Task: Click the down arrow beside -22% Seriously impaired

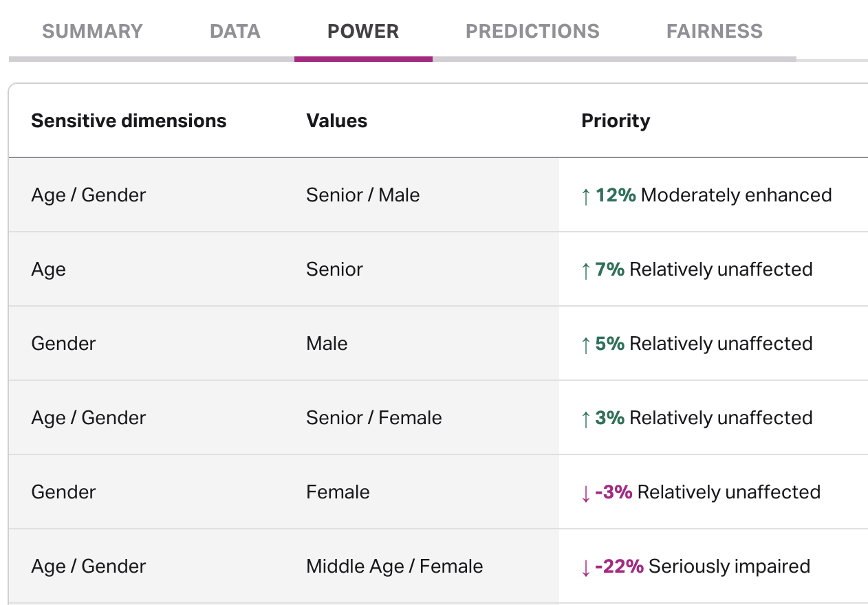Action: pos(586,567)
